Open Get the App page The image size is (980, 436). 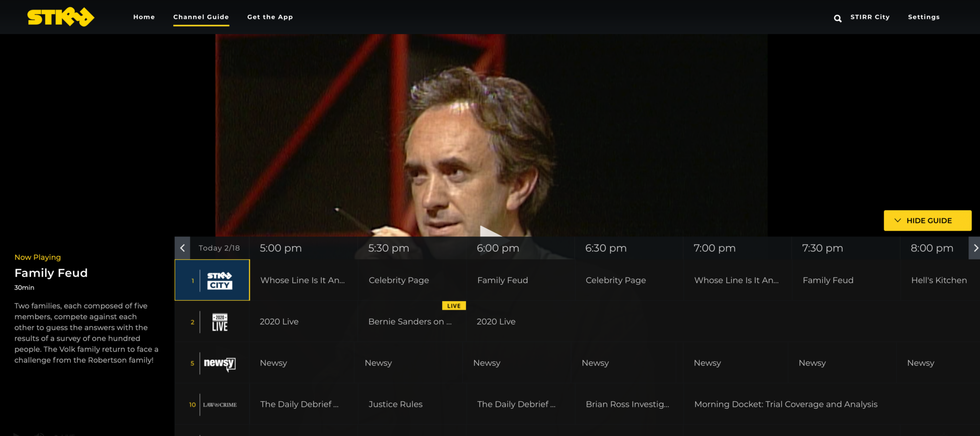[x=270, y=17]
